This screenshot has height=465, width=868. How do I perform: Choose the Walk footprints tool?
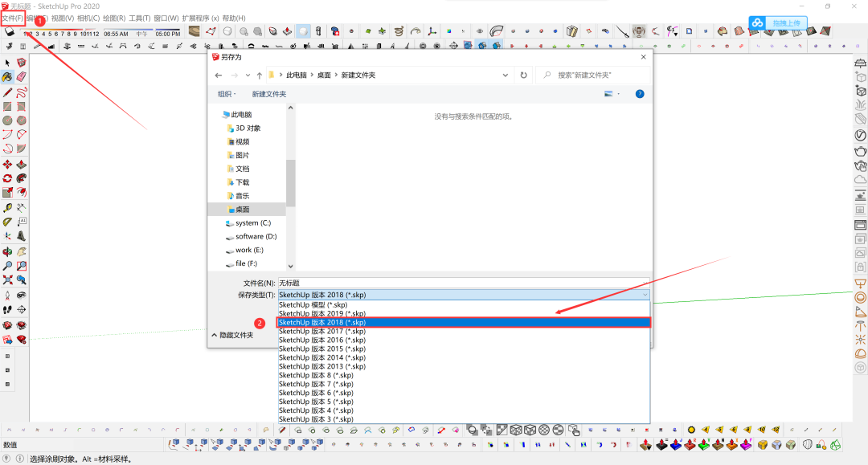[7, 310]
